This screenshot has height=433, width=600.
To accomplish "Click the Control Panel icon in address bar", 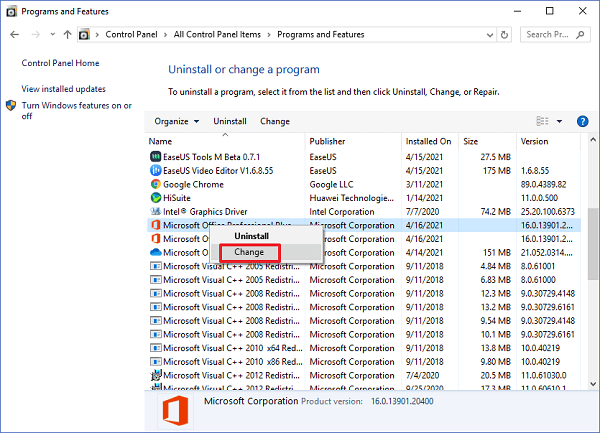I will pos(84,35).
